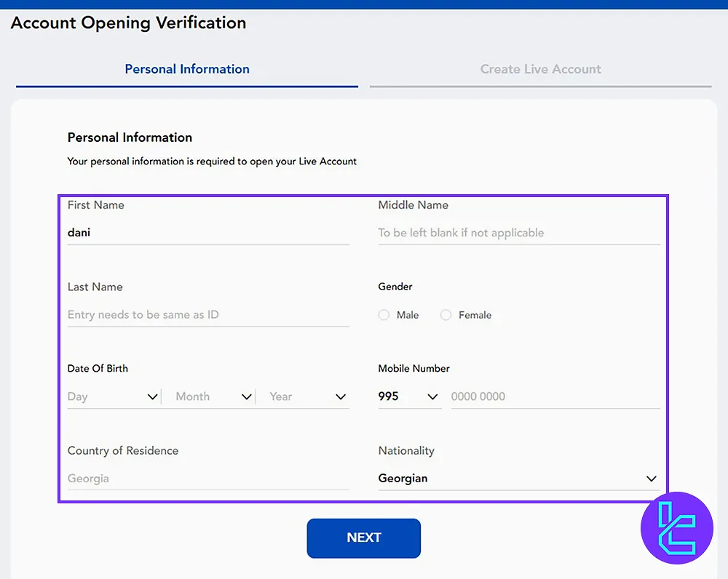The image size is (728, 579).
Task: Select the Male gender option
Action: 384,315
